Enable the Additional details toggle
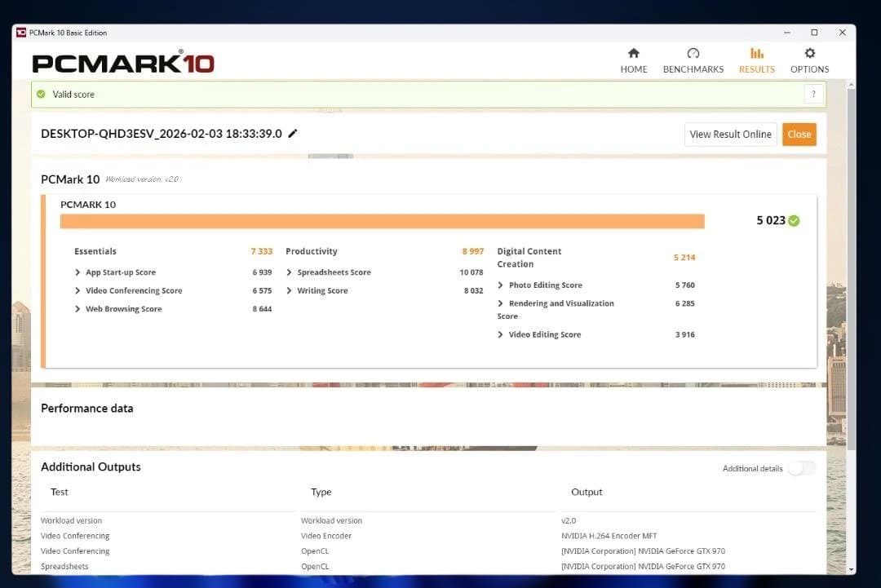This screenshot has height=588, width=881. tap(800, 468)
